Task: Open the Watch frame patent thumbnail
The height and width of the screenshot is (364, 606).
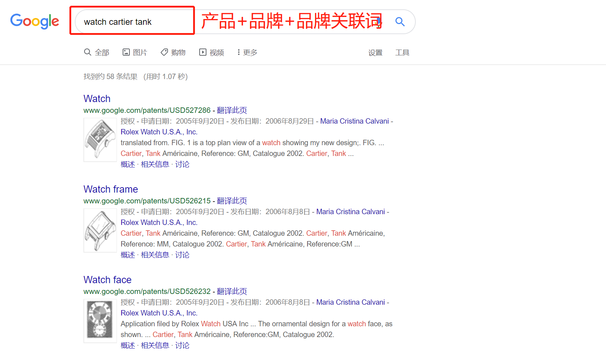Action: tap(100, 230)
